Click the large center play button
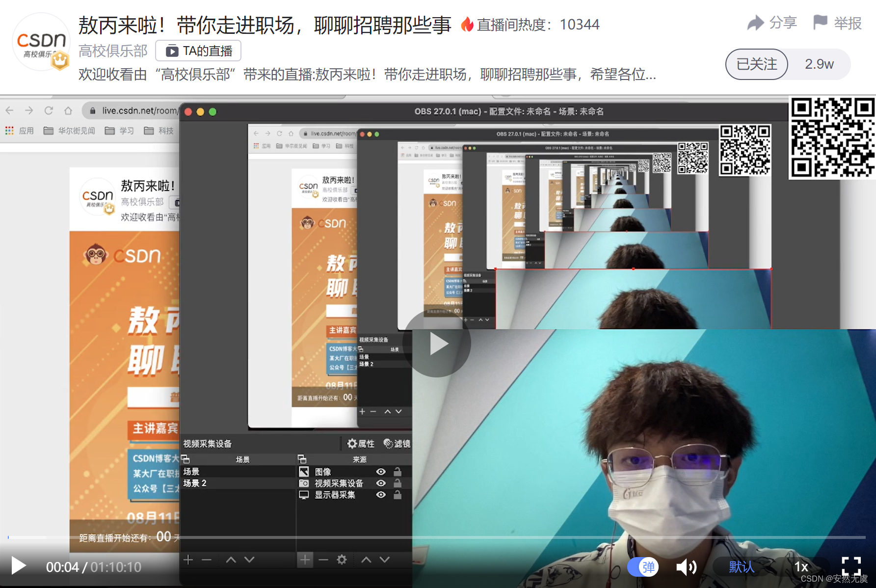876x588 pixels. (437, 344)
